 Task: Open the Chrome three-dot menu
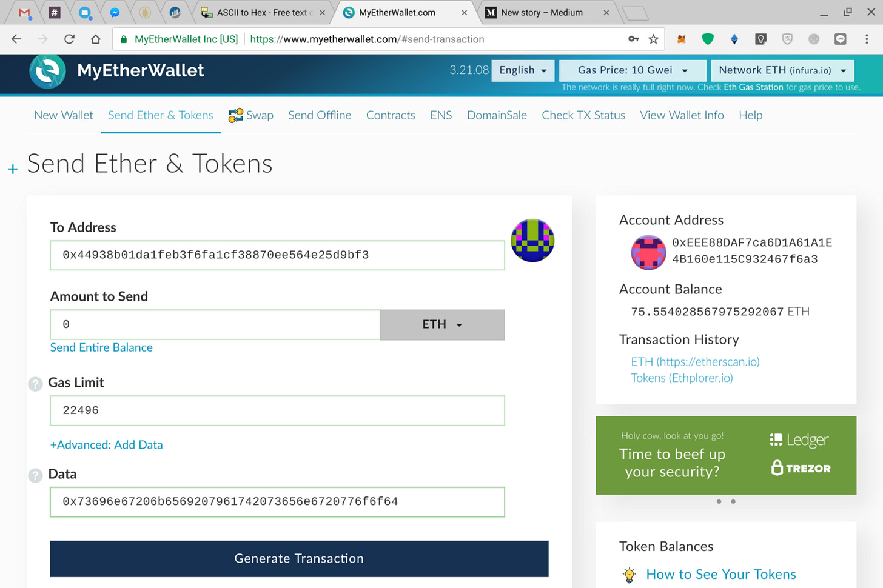tap(867, 39)
